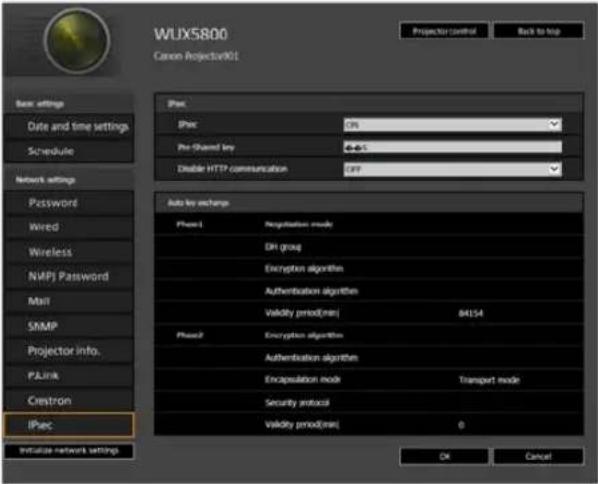Open the PJLink settings page
The height and width of the screenshot is (484, 598).
tap(69, 376)
